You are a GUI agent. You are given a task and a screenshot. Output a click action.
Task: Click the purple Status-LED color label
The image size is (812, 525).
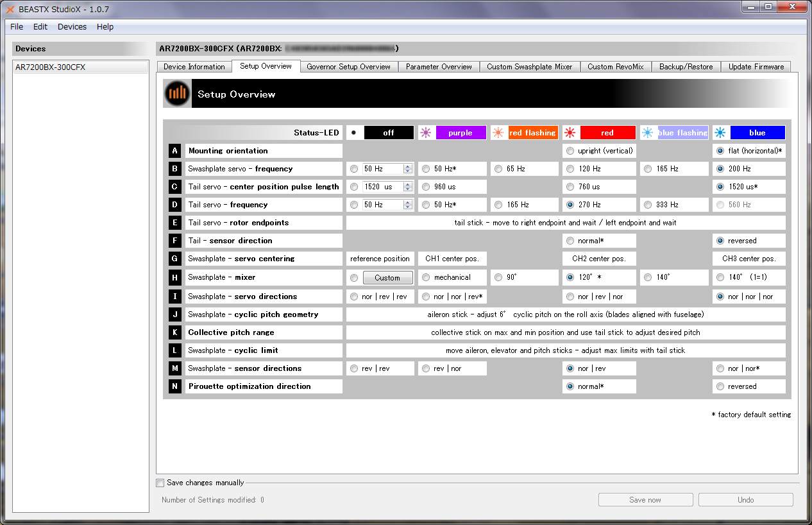coord(461,133)
